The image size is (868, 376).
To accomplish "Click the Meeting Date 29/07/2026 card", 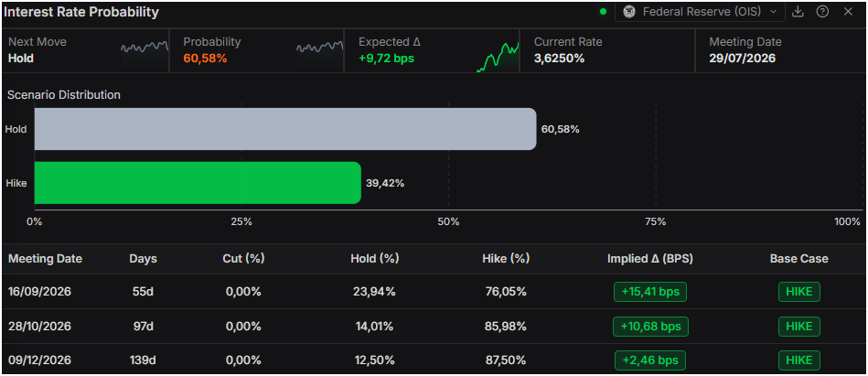I will (780, 50).
